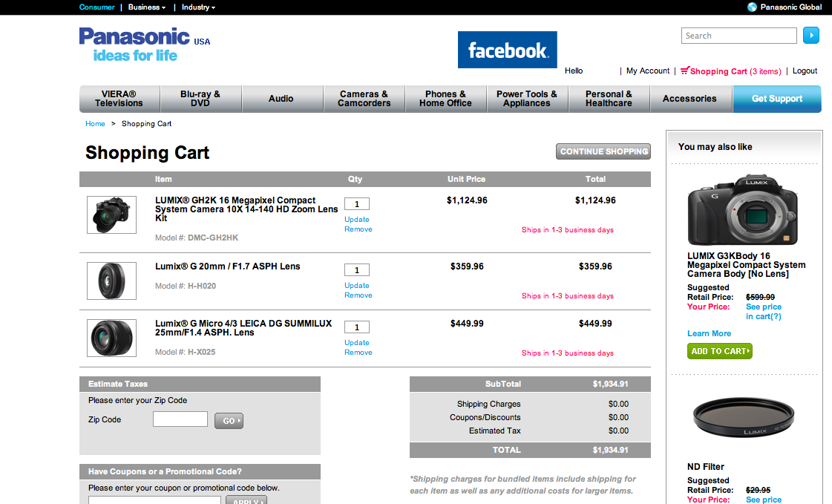Select the Estimated Tax $0.00 value
The image size is (832, 504).
(618, 431)
